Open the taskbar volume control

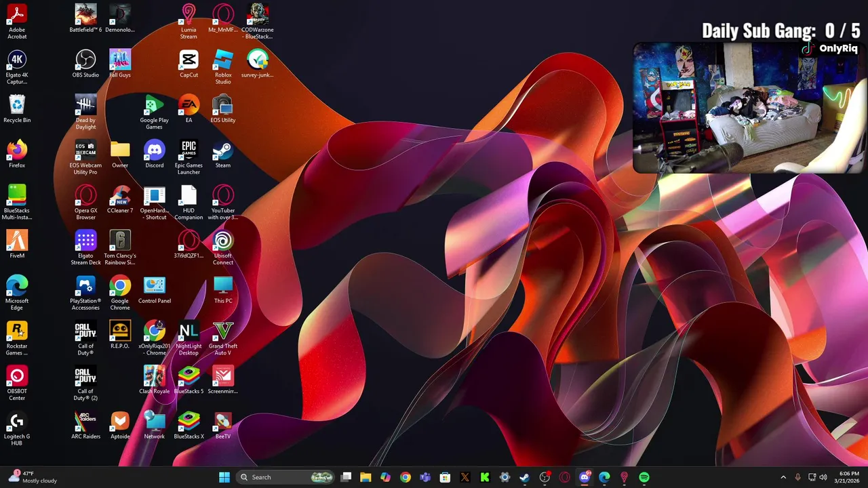[823, 477]
